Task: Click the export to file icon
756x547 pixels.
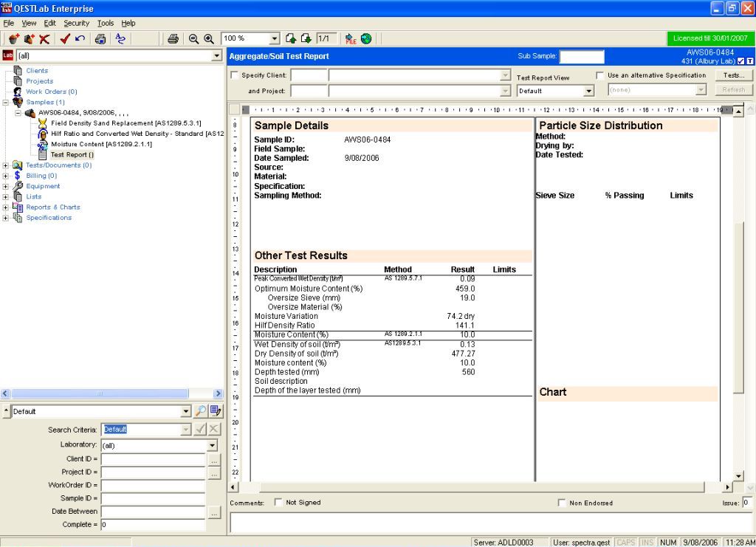Action: [351, 39]
